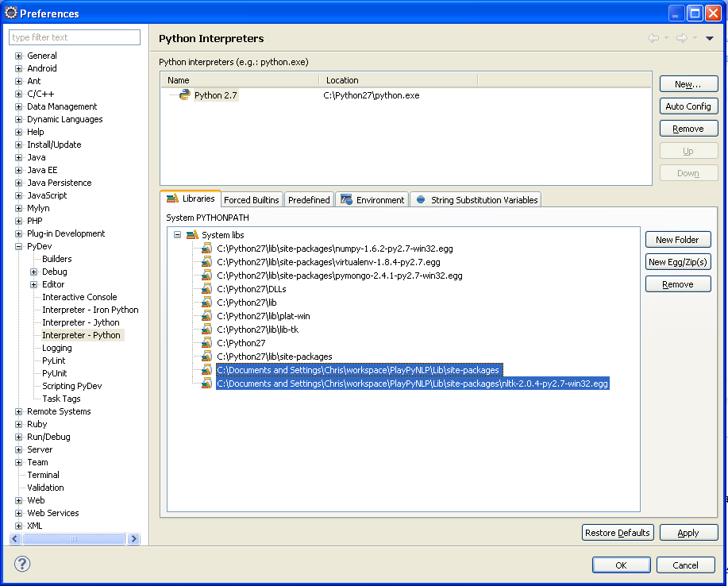This screenshot has width=728, height=586.
Task: Click the Location column header
Action: pos(399,80)
